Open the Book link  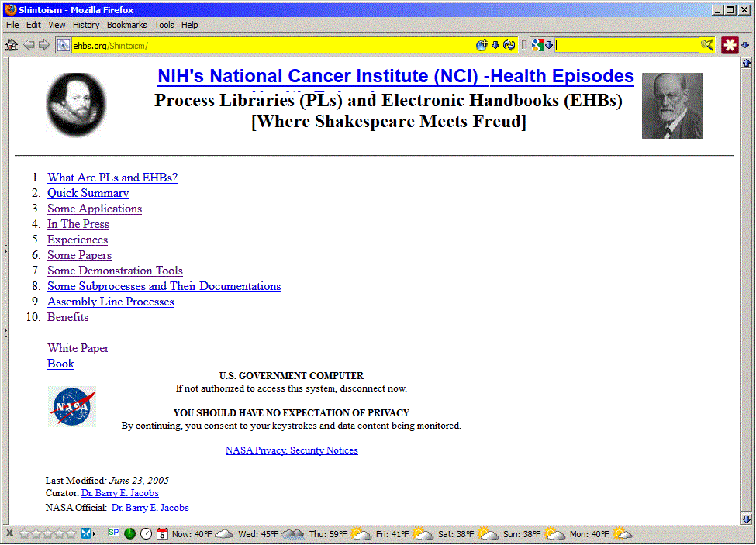(60, 364)
